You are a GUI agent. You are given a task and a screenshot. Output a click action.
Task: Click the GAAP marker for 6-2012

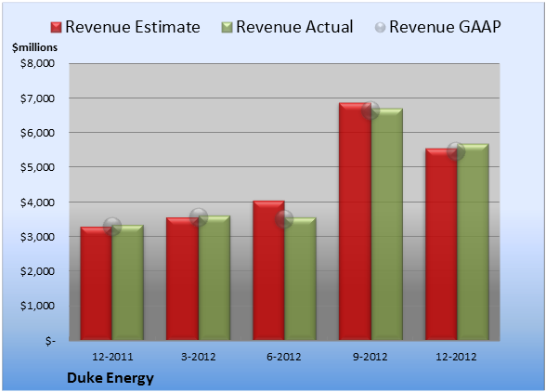[284, 219]
